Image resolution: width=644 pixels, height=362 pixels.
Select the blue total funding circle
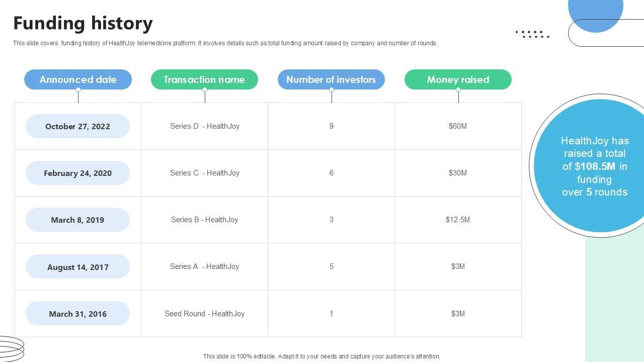point(594,166)
